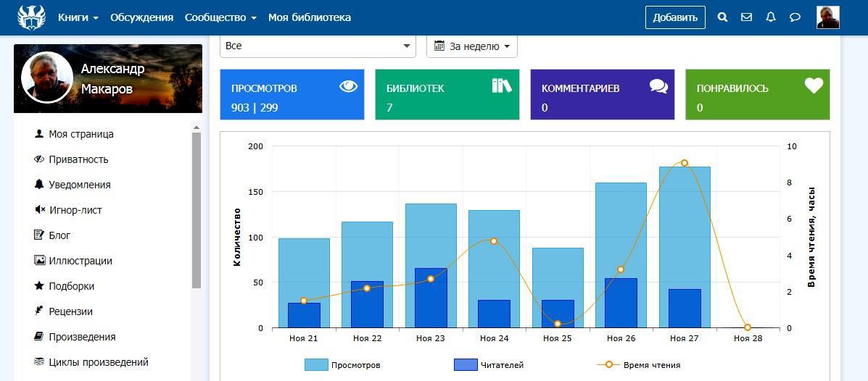Go to Обсуждения in the top menu

[141, 17]
